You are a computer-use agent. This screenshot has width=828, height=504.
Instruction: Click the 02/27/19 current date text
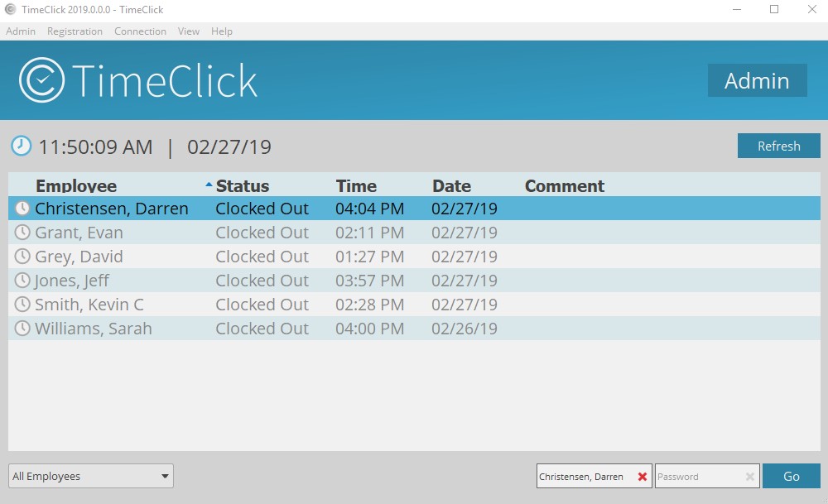(229, 146)
